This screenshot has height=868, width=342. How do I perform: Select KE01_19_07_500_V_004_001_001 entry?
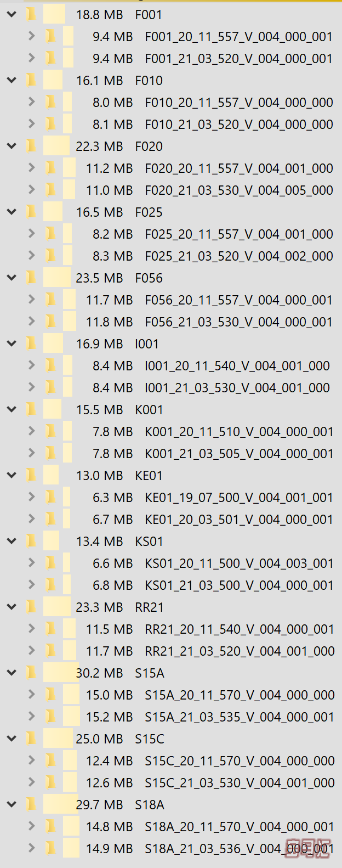pyautogui.click(x=238, y=498)
